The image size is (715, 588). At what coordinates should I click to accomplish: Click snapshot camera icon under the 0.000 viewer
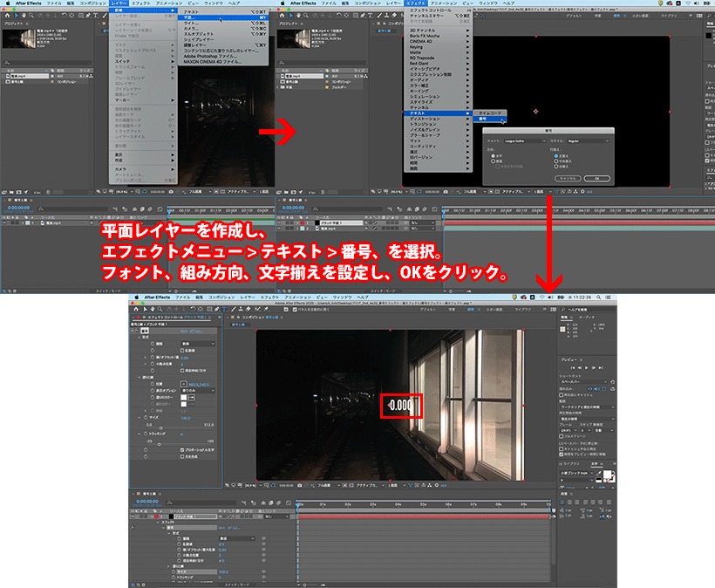click(300, 485)
